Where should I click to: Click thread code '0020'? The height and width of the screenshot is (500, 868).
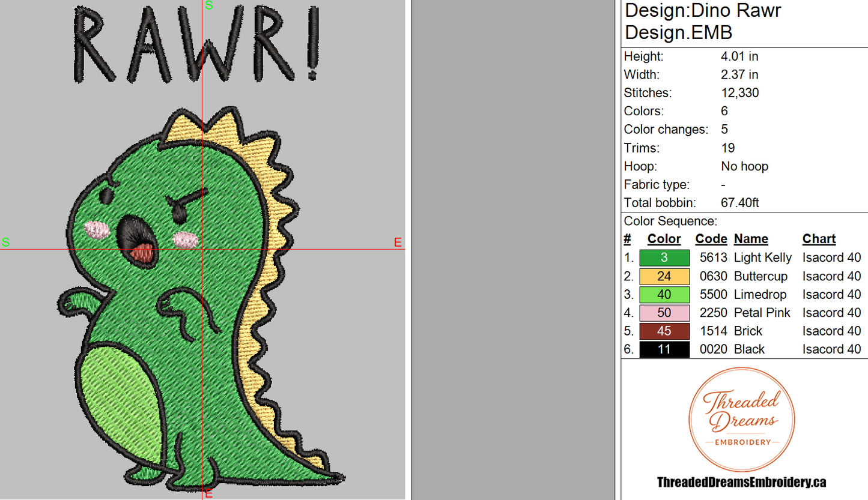(x=714, y=349)
